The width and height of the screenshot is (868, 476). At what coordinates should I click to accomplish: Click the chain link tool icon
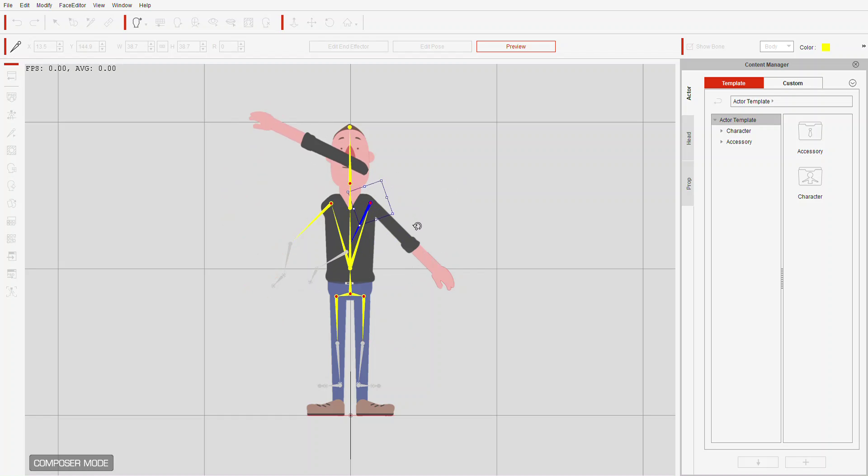108,22
